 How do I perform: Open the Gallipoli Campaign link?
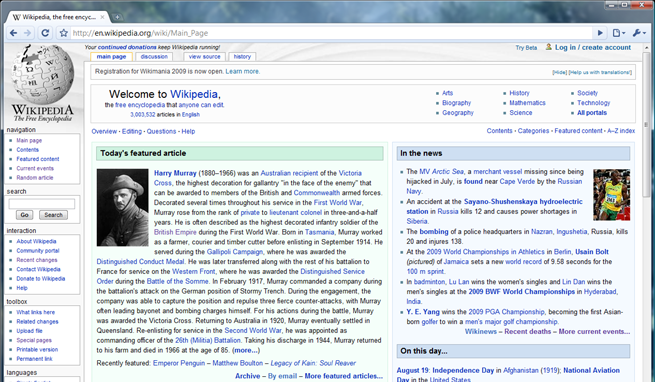(235, 252)
